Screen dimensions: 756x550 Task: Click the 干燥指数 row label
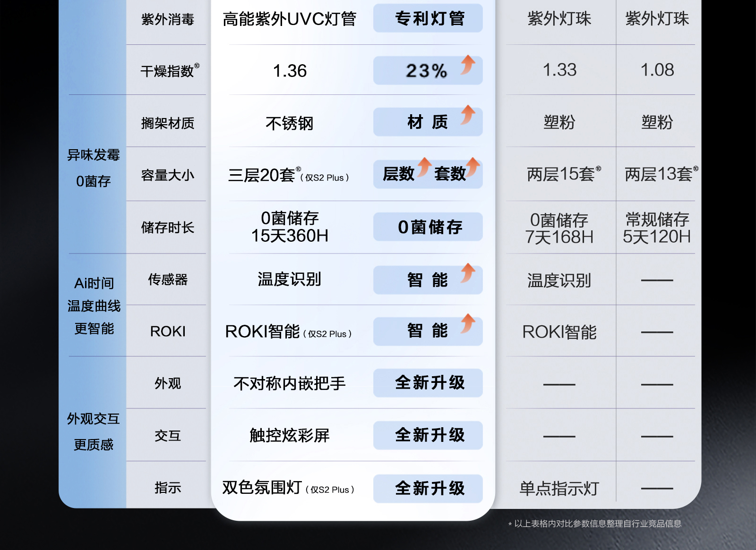click(x=168, y=71)
